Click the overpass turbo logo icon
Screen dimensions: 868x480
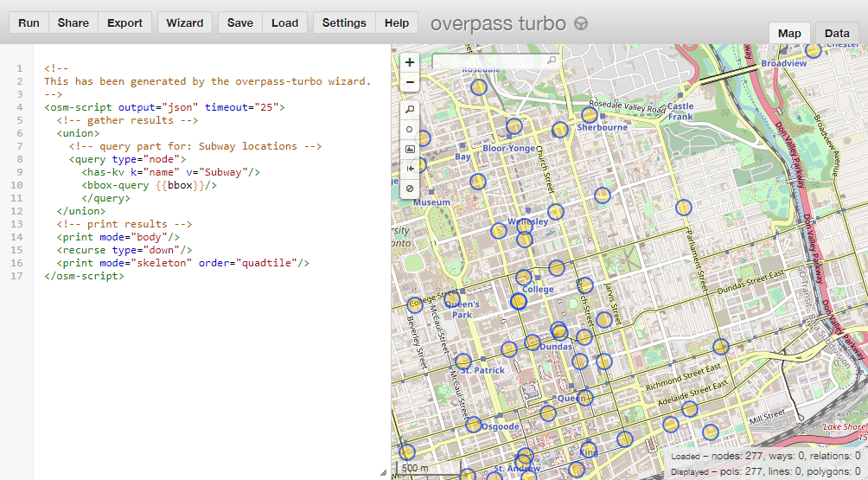tap(581, 24)
